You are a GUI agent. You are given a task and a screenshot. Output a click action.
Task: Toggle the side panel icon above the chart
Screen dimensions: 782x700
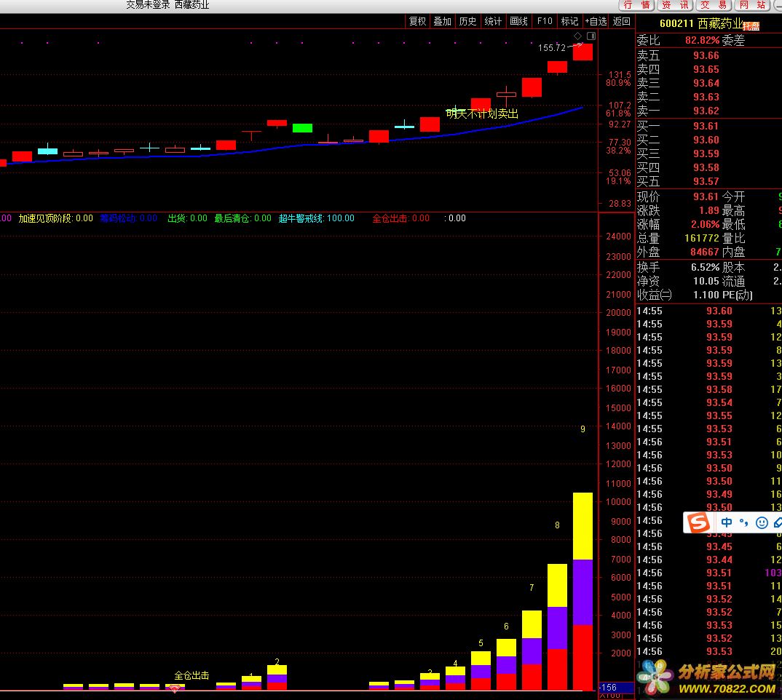click(591, 36)
